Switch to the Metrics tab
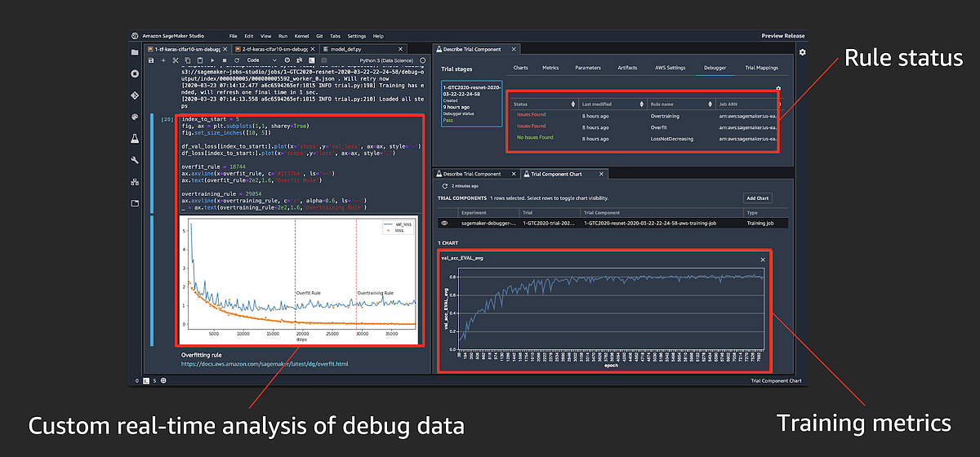980x457 pixels. [x=550, y=68]
